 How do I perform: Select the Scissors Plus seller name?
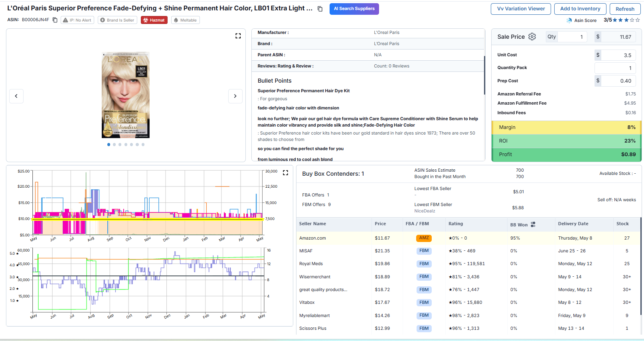313,329
